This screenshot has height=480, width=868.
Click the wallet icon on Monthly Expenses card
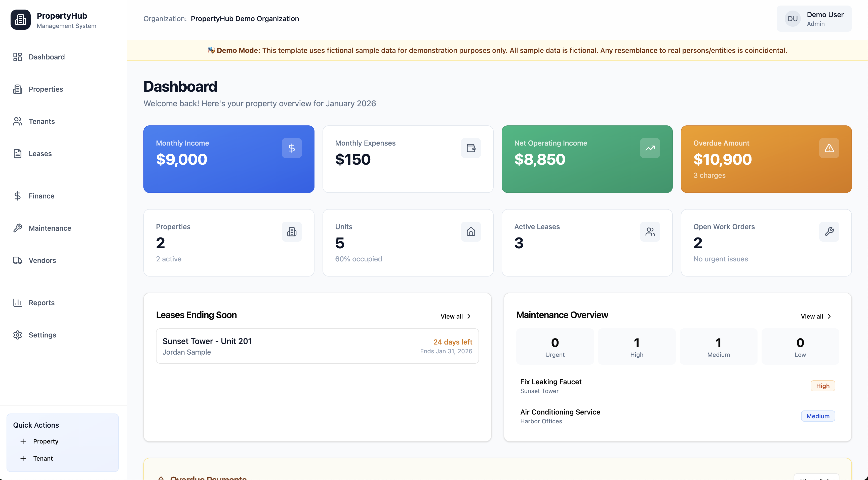tap(471, 148)
